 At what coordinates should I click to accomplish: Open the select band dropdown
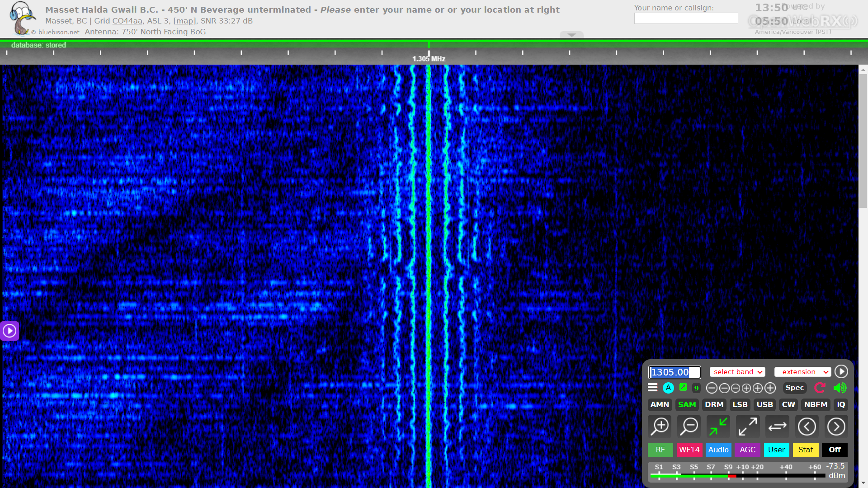pos(737,372)
